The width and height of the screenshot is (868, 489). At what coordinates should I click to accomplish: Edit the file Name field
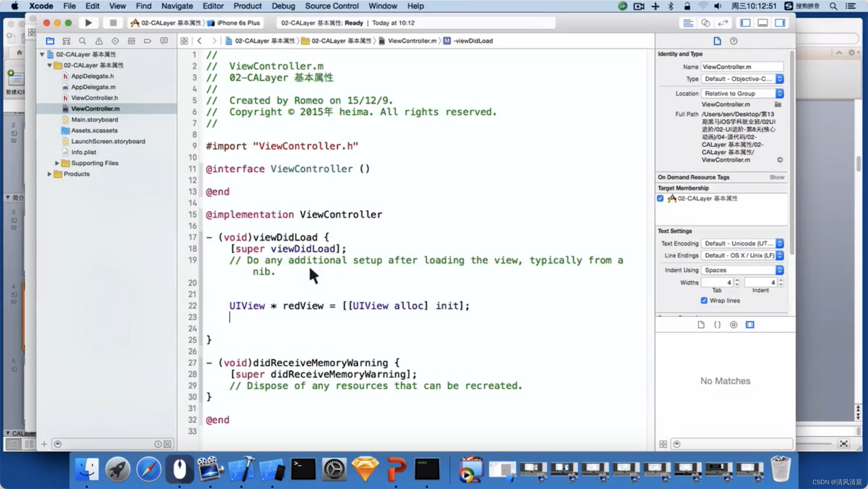tap(743, 67)
